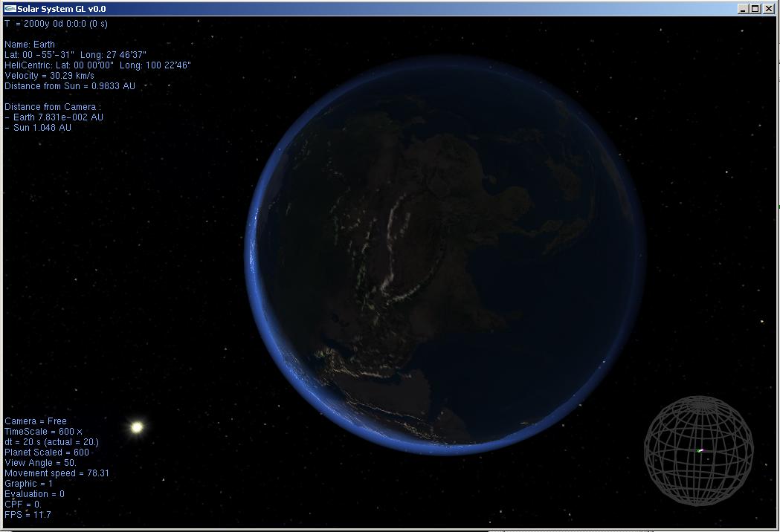Close the Solar System GL window
The image size is (780, 532).
point(768,8)
